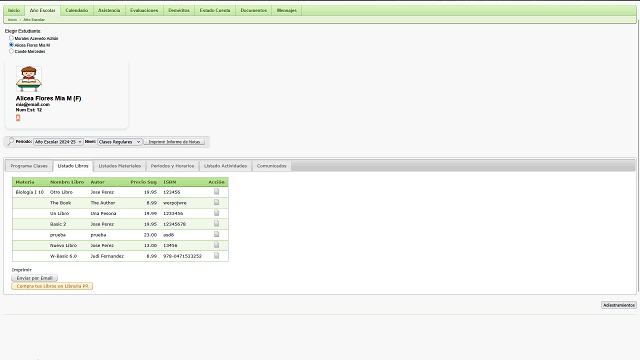Select student Alicea Flores Mia M
The width and height of the screenshot is (640, 360).
[x=11, y=44]
